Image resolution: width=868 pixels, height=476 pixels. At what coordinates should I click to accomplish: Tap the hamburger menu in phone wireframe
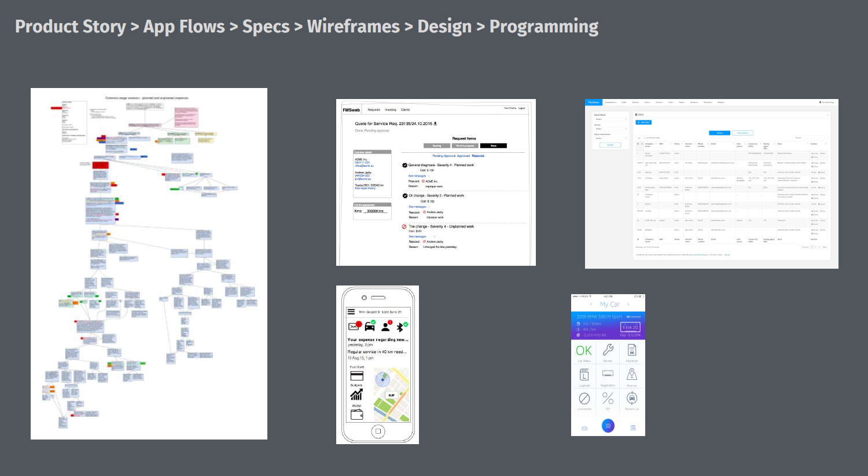coord(351,312)
